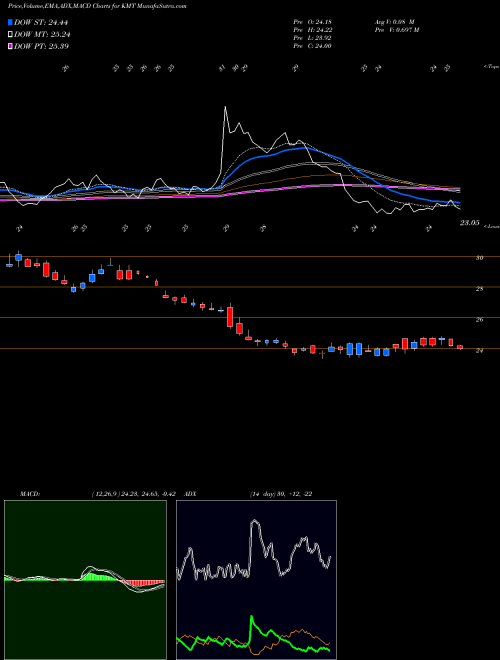Open the ADX indicator chart panel

pyautogui.click(x=256, y=580)
